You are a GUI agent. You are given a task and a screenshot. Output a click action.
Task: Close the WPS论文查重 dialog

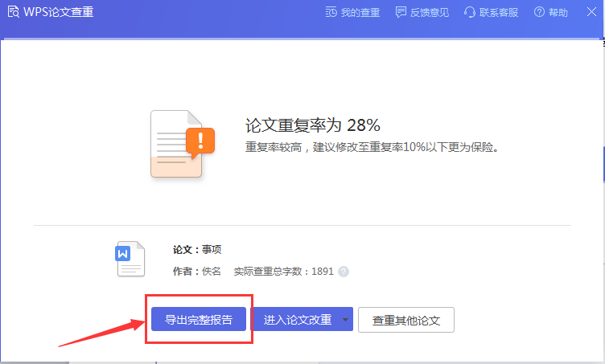pyautogui.click(x=590, y=12)
